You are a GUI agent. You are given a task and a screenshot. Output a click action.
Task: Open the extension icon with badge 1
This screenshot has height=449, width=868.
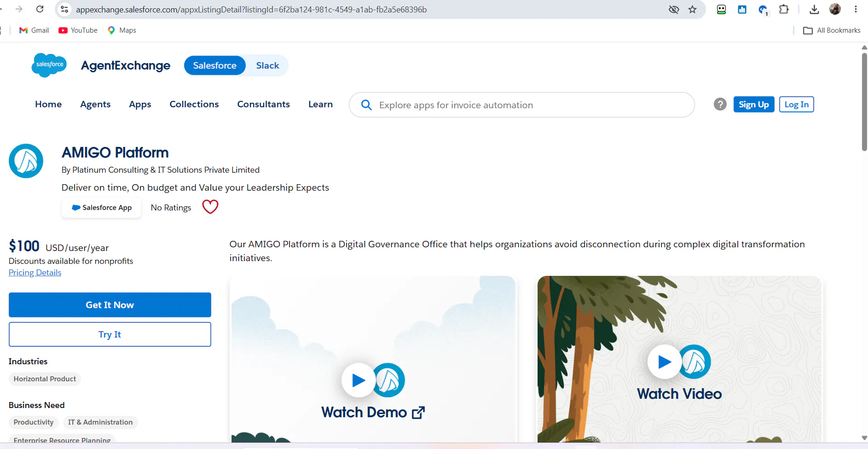pyautogui.click(x=763, y=10)
